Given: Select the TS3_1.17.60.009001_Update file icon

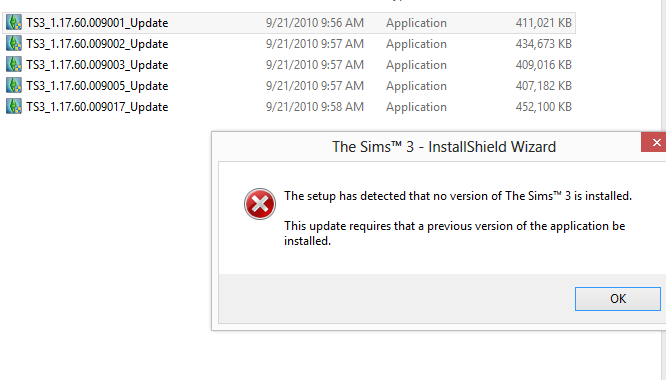Looking at the screenshot, I should (14, 23).
